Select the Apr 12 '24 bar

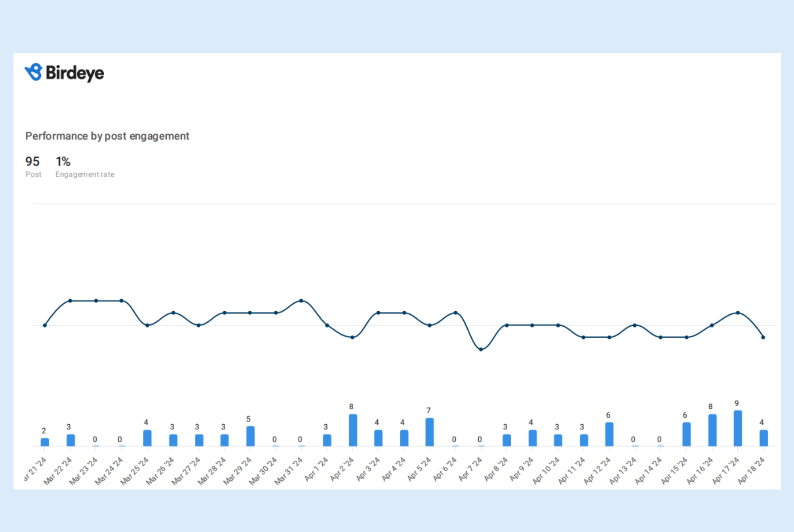click(x=610, y=434)
